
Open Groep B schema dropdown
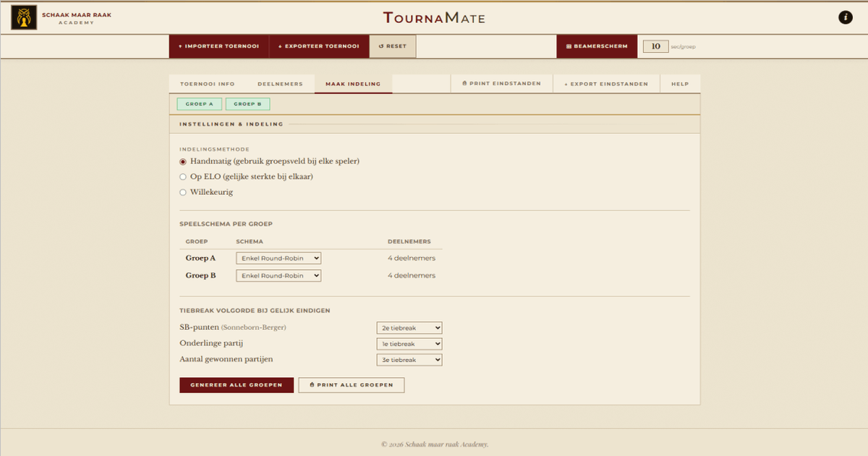point(278,276)
